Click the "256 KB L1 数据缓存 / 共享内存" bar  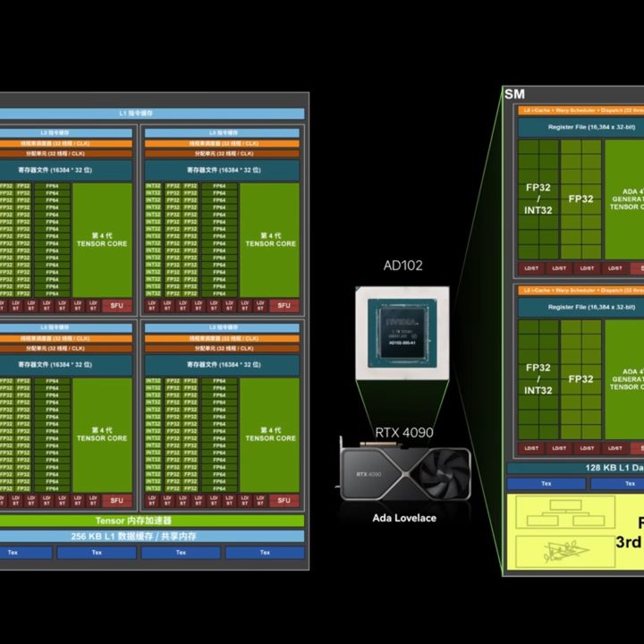tap(152, 536)
